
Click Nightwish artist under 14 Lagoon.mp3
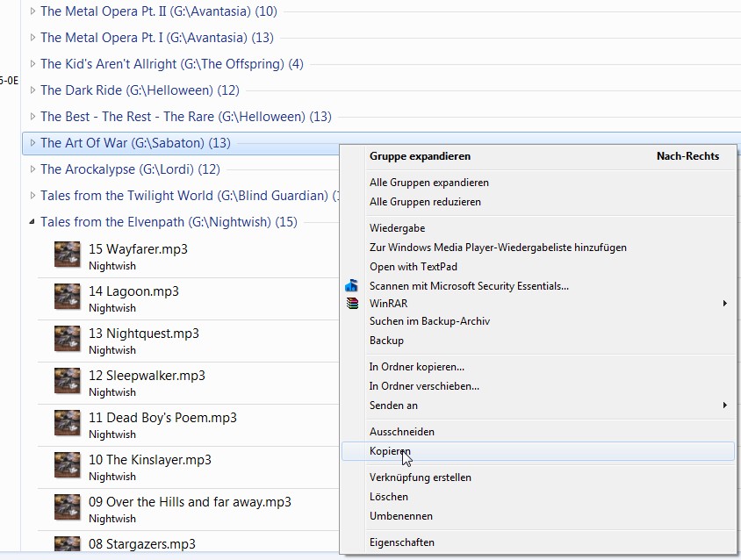[x=112, y=307]
